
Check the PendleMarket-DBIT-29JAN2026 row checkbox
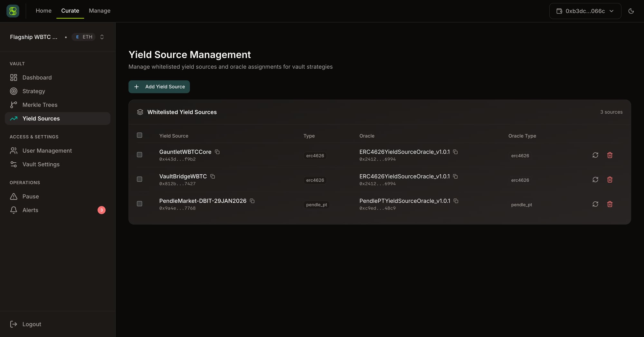pyautogui.click(x=139, y=204)
